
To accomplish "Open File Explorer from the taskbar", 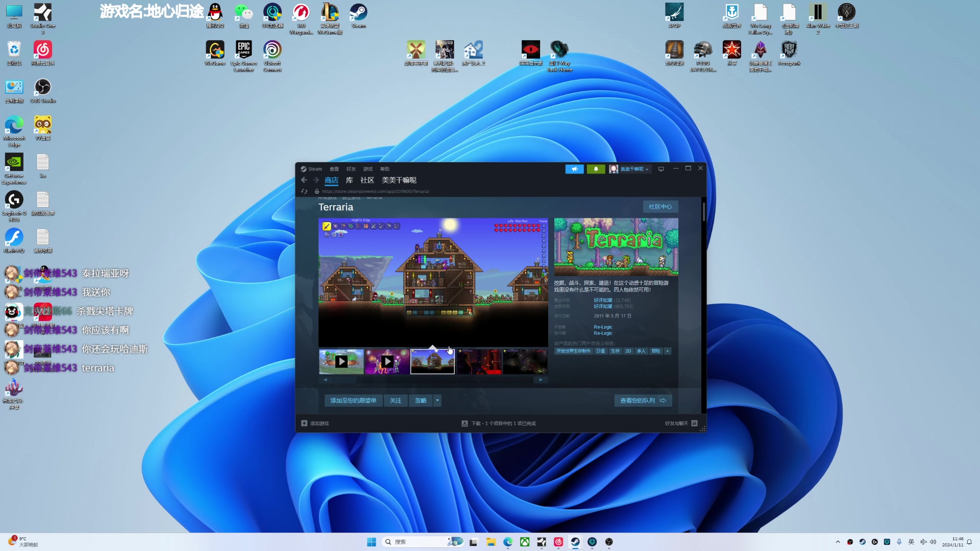I will pyautogui.click(x=491, y=542).
